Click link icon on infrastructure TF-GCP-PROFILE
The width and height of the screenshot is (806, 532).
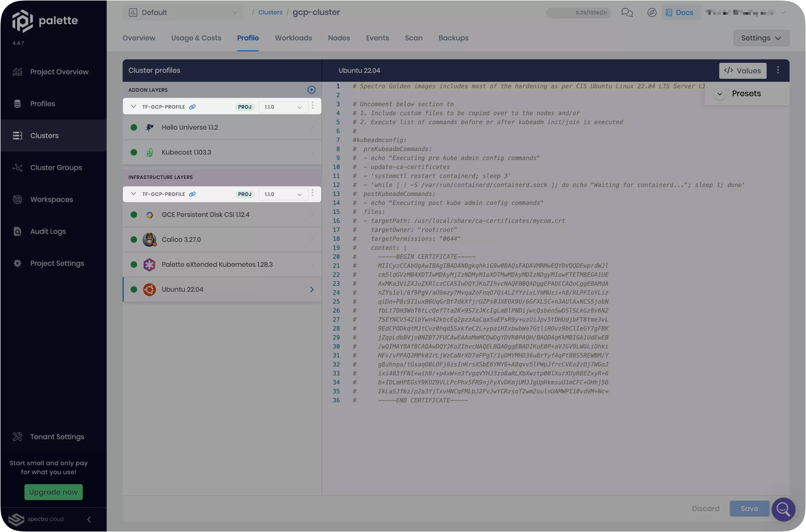(x=192, y=194)
